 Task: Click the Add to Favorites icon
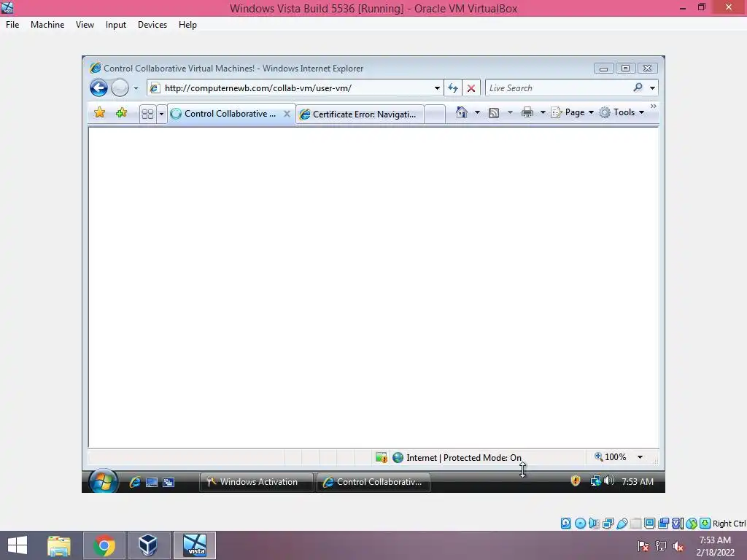(x=122, y=113)
